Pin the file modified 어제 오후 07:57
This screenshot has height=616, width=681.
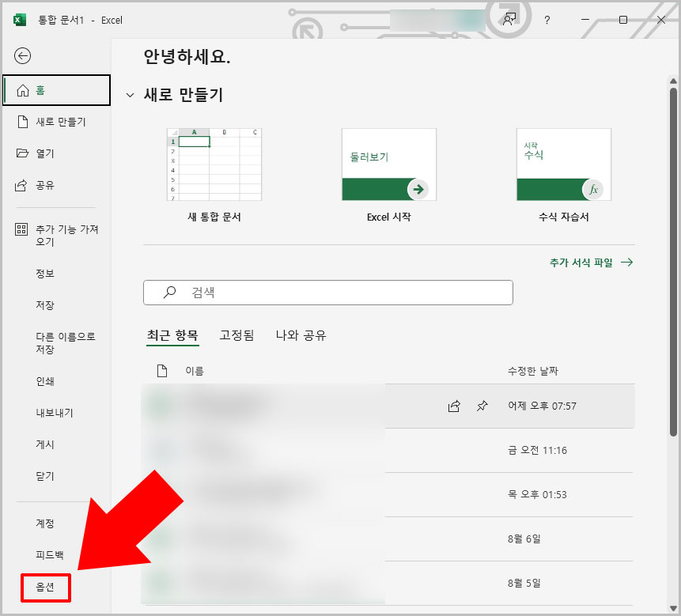[x=482, y=406]
